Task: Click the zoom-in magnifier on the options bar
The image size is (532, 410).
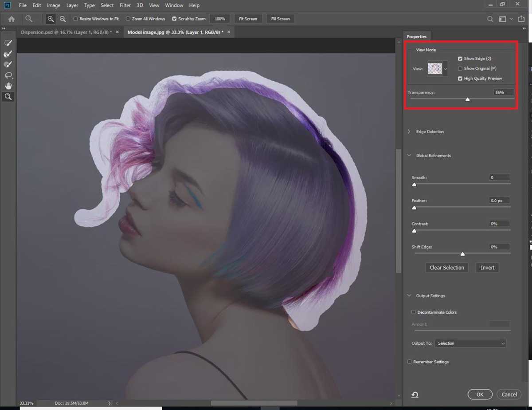Action: click(51, 19)
